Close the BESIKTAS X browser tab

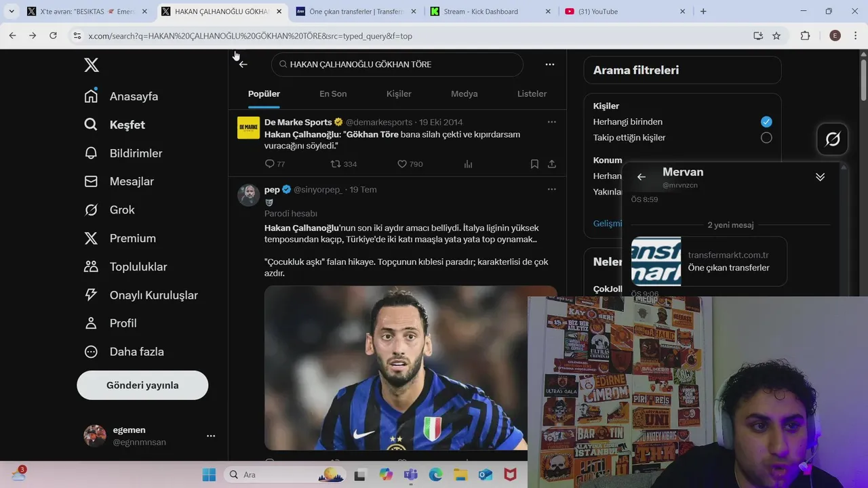pos(144,12)
